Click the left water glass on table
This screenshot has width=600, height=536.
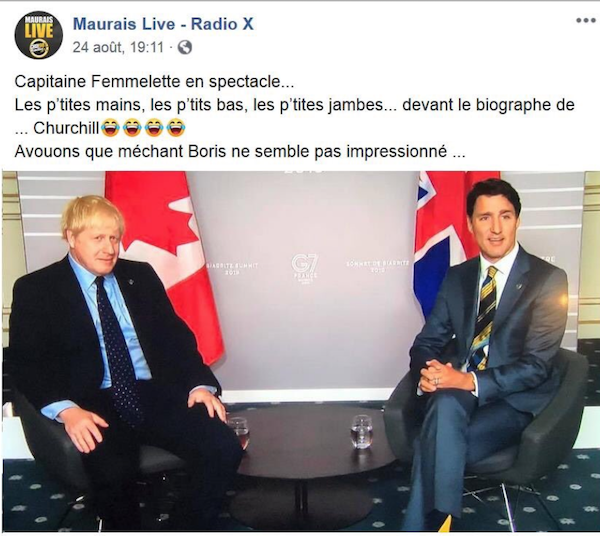[238, 432]
